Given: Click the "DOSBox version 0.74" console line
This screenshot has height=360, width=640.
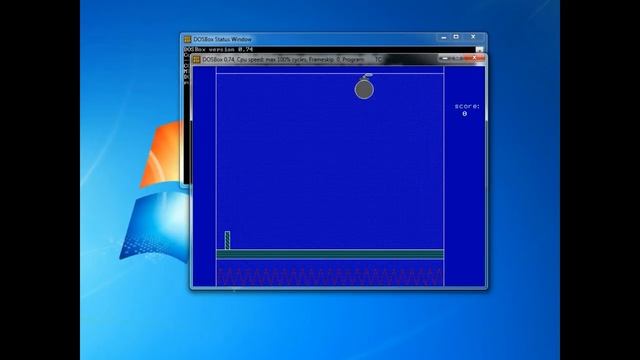Looking at the screenshot, I should point(219,49).
